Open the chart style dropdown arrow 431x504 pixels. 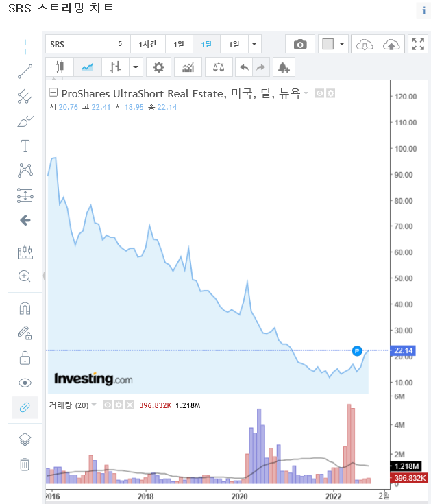(x=136, y=67)
